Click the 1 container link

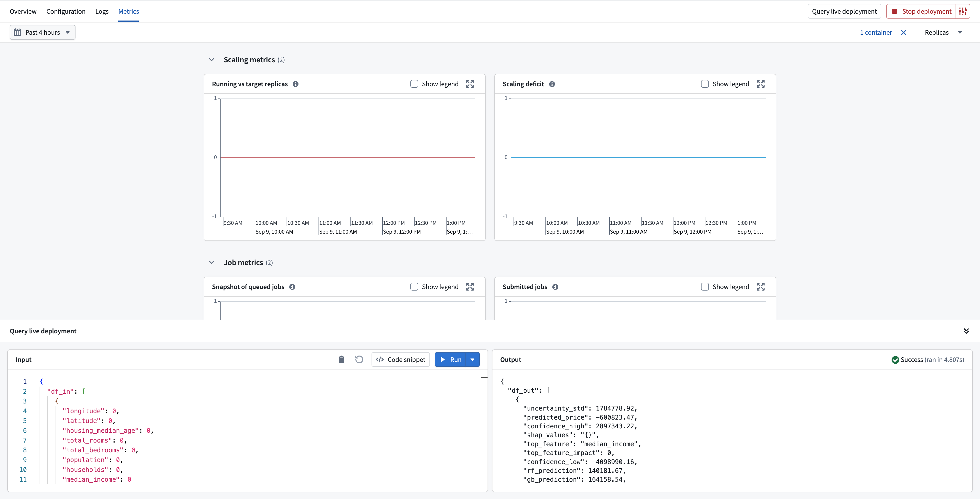point(876,32)
